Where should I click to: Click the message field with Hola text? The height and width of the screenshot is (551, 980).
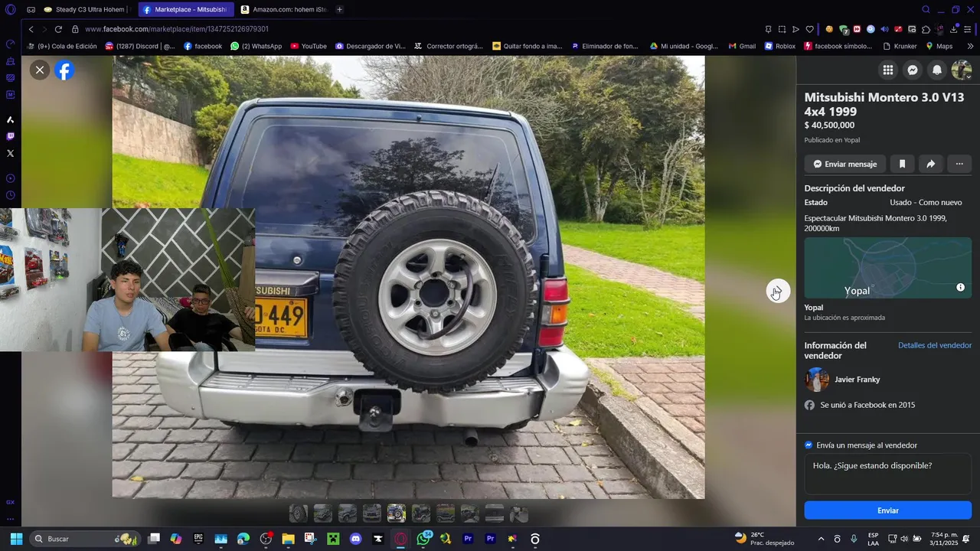tap(887, 474)
